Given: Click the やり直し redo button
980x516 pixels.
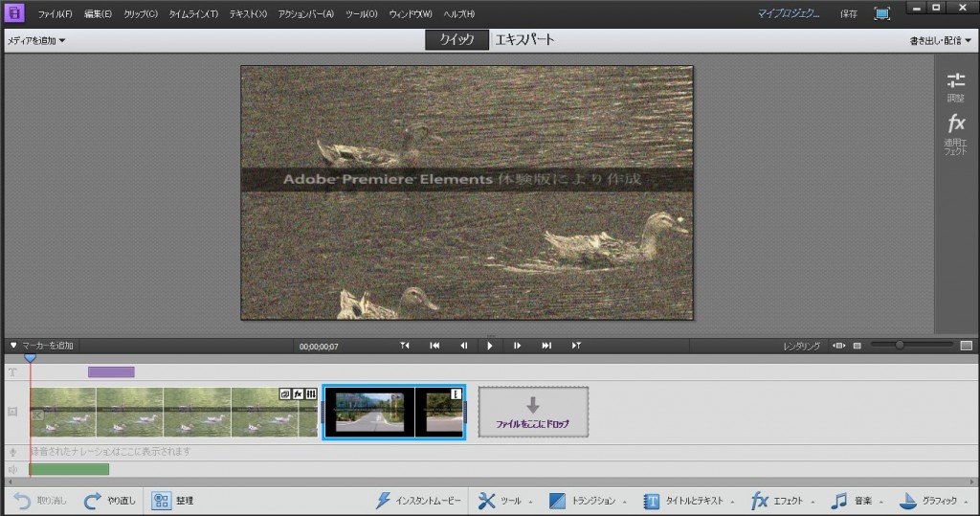Looking at the screenshot, I should tap(110, 501).
